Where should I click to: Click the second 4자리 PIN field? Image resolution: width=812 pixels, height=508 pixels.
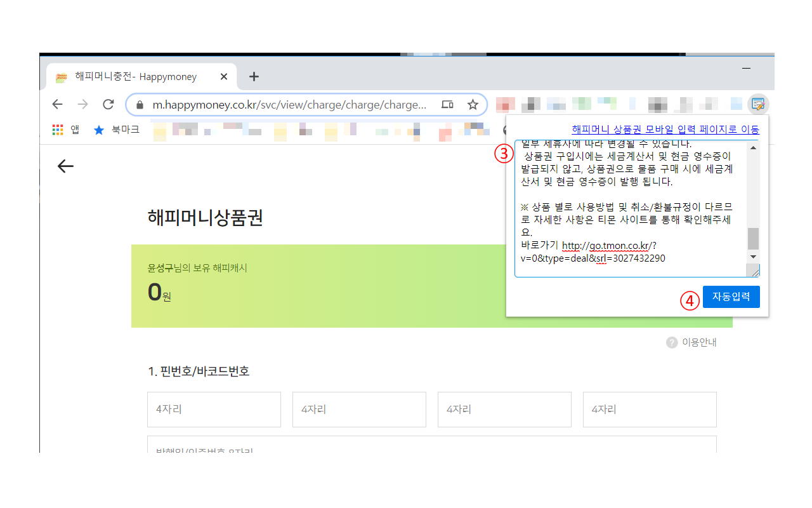click(x=359, y=410)
